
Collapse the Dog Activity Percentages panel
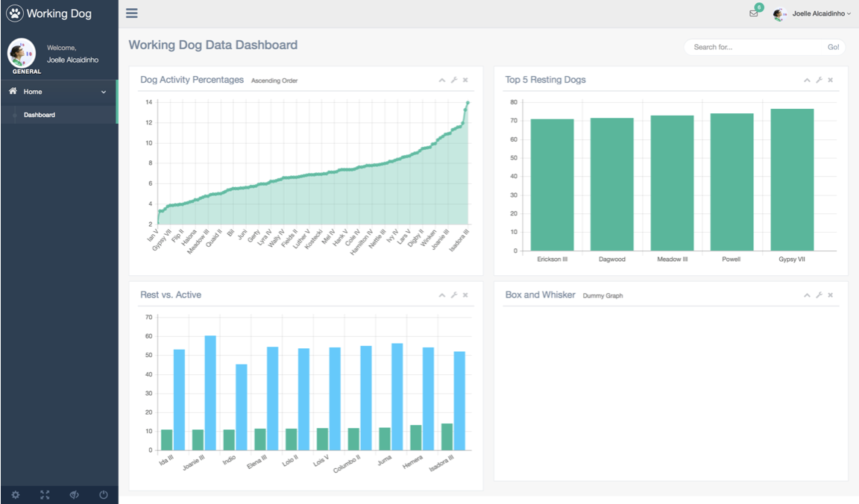442,80
